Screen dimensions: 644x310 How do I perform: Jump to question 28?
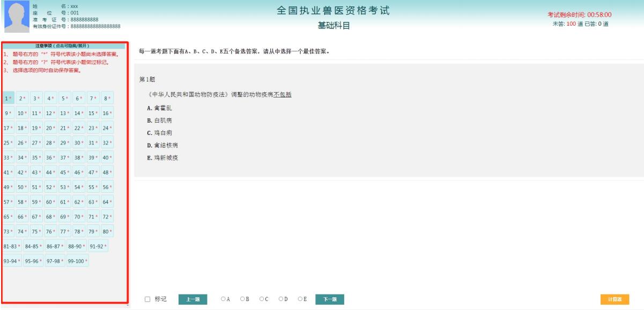pyautogui.click(x=50, y=142)
